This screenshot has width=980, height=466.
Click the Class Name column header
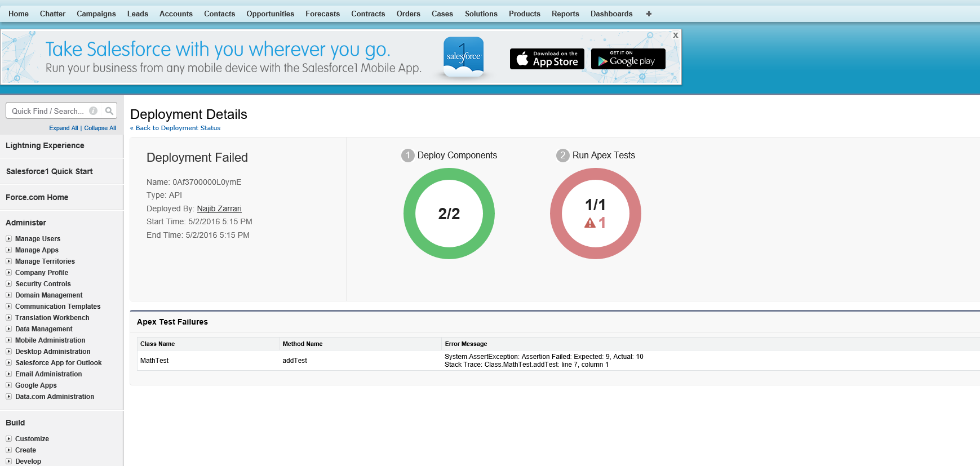pyautogui.click(x=157, y=344)
